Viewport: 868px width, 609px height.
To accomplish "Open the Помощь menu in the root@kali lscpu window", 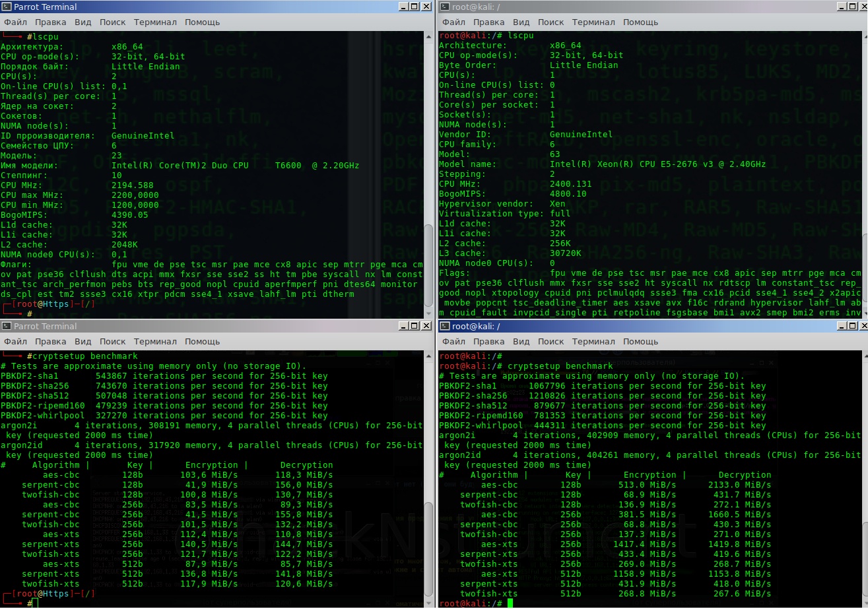I will click(641, 22).
